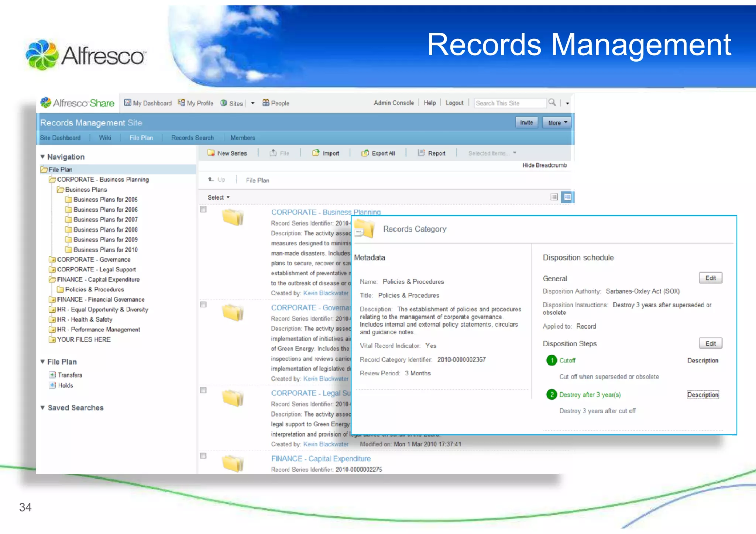Click the File upload toolbar icon
The image size is (756, 534).
click(273, 153)
